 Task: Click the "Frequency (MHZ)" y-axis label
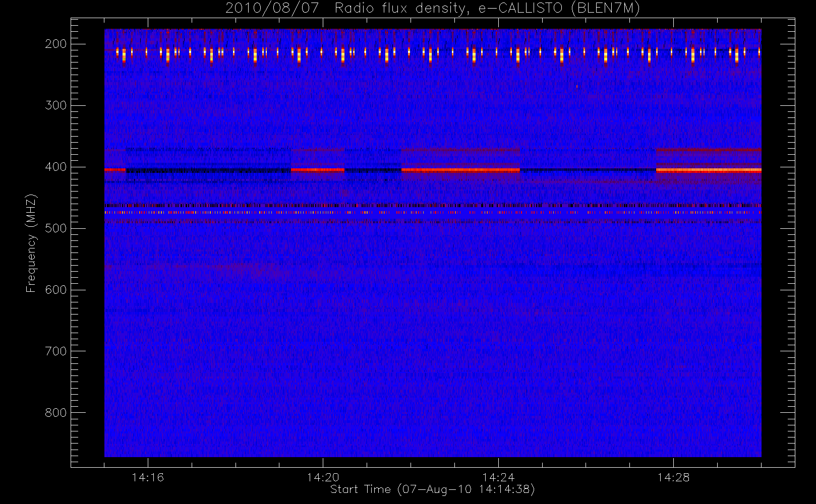click(x=31, y=243)
